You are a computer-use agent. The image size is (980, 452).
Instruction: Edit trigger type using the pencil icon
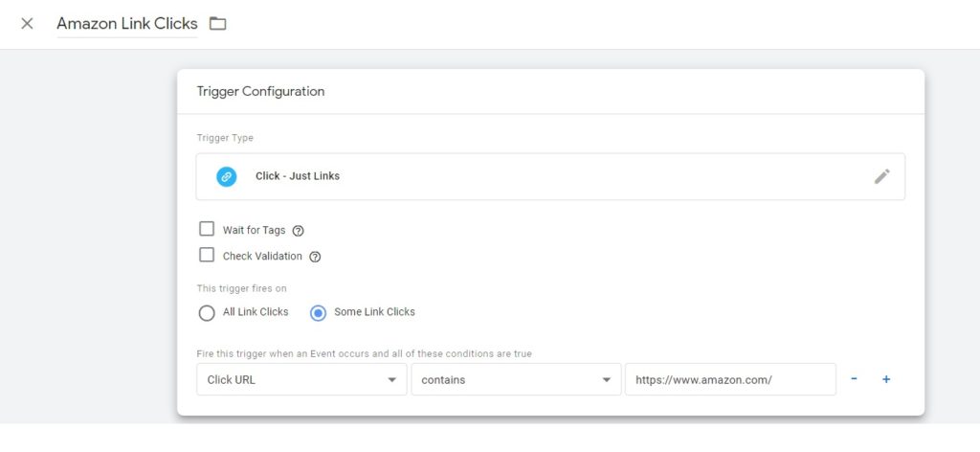pyautogui.click(x=881, y=176)
